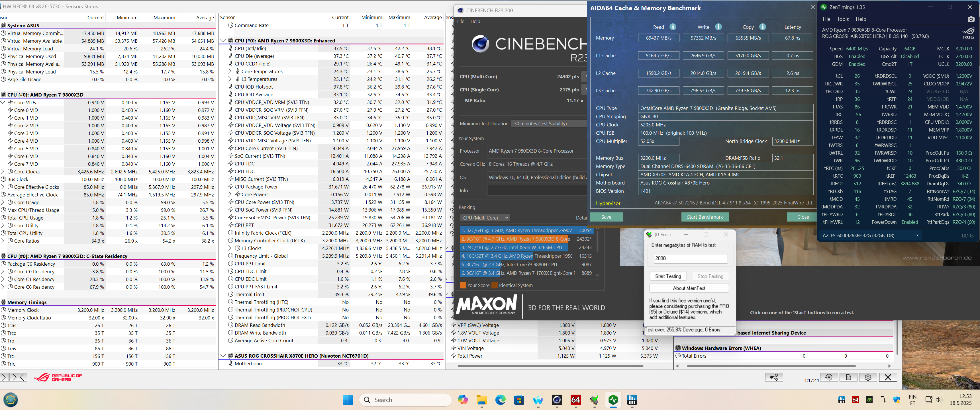Select the CPU Package Power sensor row
980x410 pixels.
coord(332,187)
